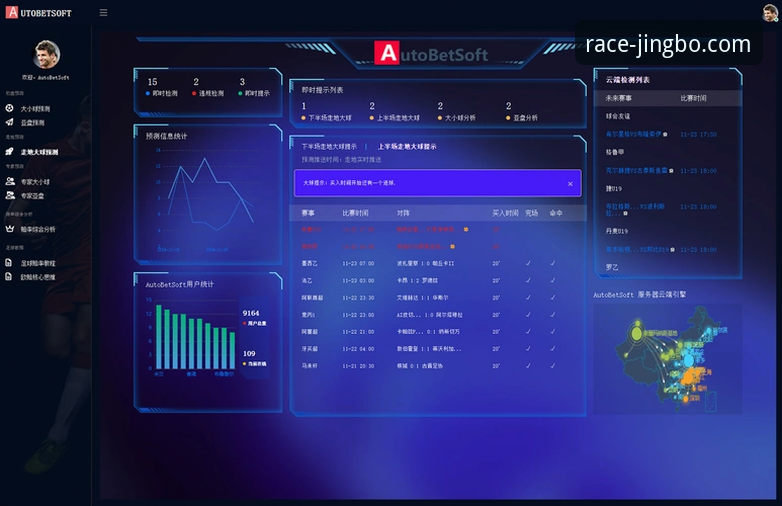Click the 命中 column header
This screenshot has width=782, height=506.
coord(556,213)
